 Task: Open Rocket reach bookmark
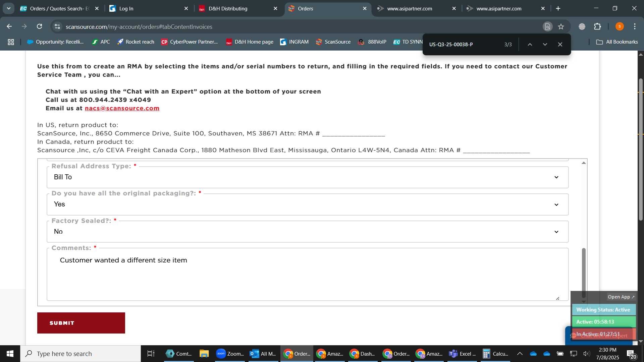136,42
